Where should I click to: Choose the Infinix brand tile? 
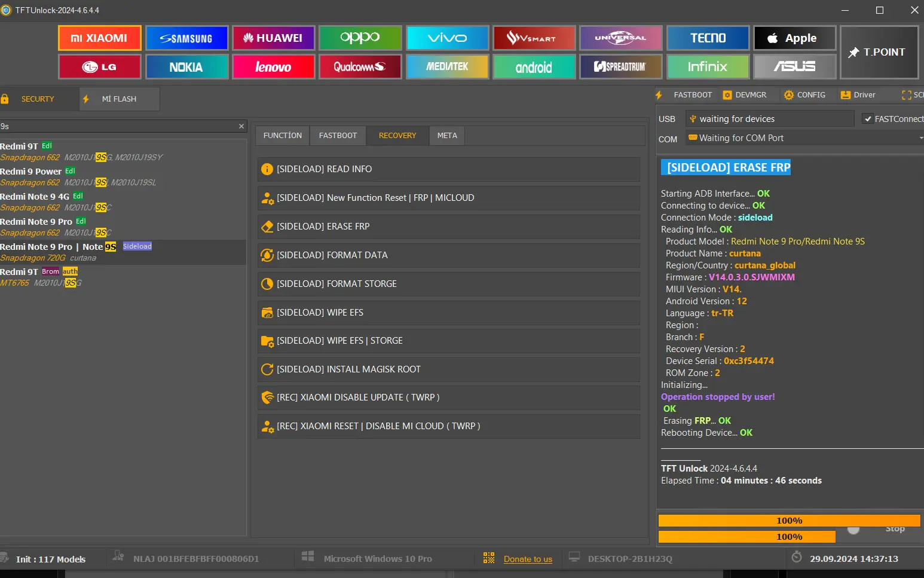tap(708, 67)
